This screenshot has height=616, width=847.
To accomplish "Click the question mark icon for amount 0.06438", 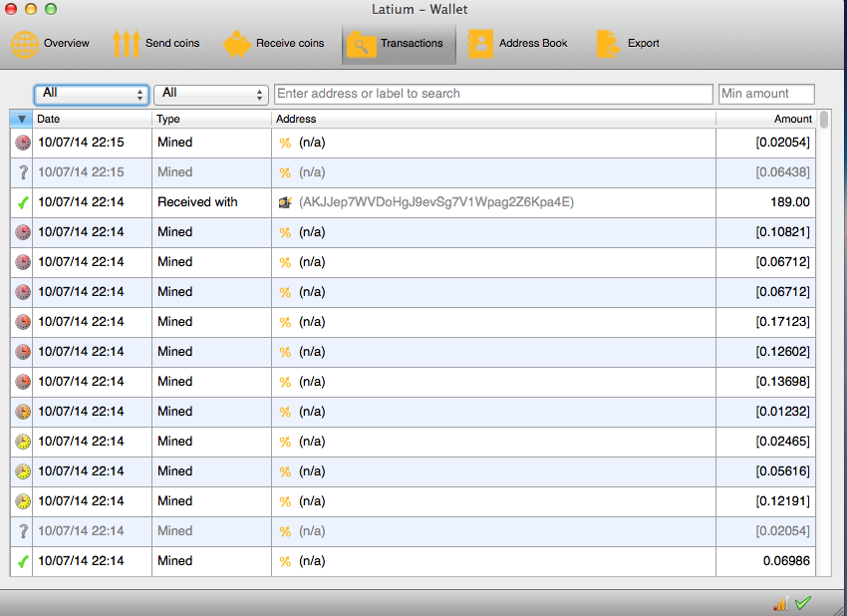I will [x=23, y=172].
